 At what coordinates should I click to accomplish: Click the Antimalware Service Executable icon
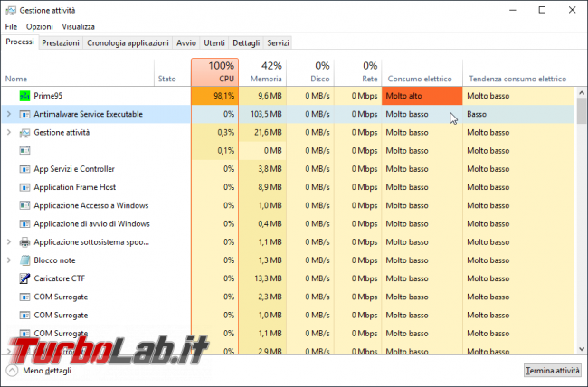24,114
